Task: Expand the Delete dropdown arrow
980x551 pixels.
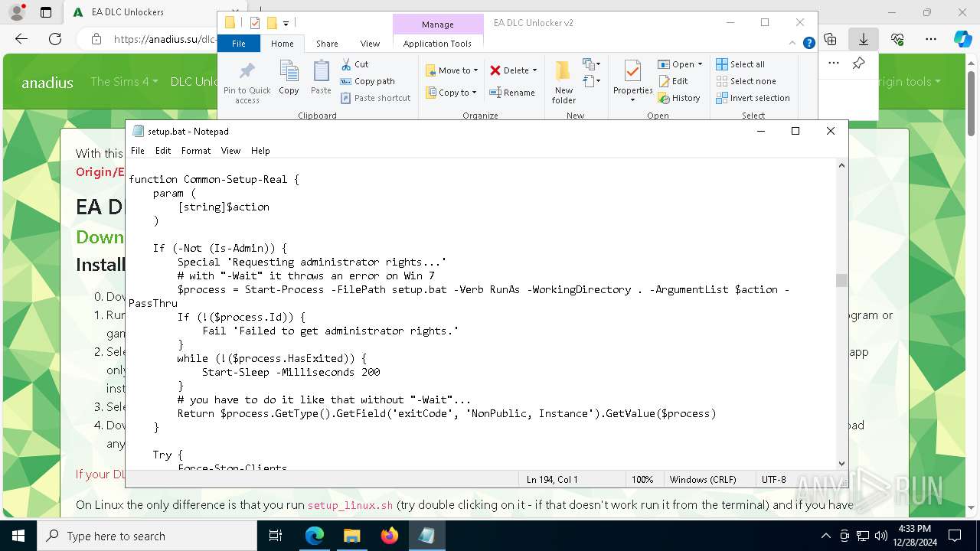Action: tap(534, 70)
